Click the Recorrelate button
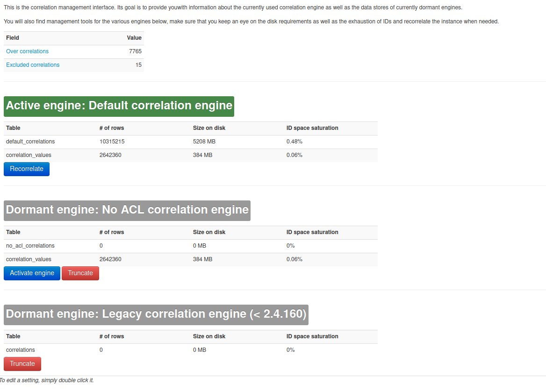Viewport: 546px width, 392px height. [x=27, y=169]
